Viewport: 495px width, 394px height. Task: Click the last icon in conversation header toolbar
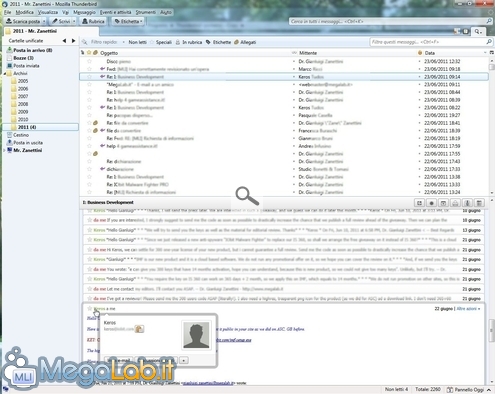479,203
